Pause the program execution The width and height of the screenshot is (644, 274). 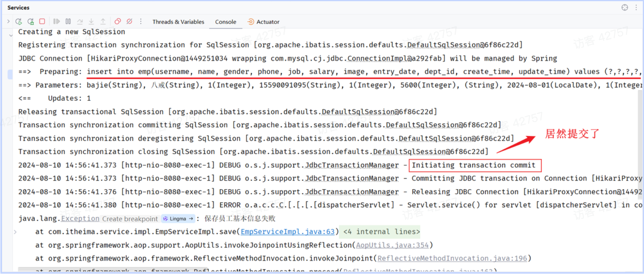[x=68, y=22]
